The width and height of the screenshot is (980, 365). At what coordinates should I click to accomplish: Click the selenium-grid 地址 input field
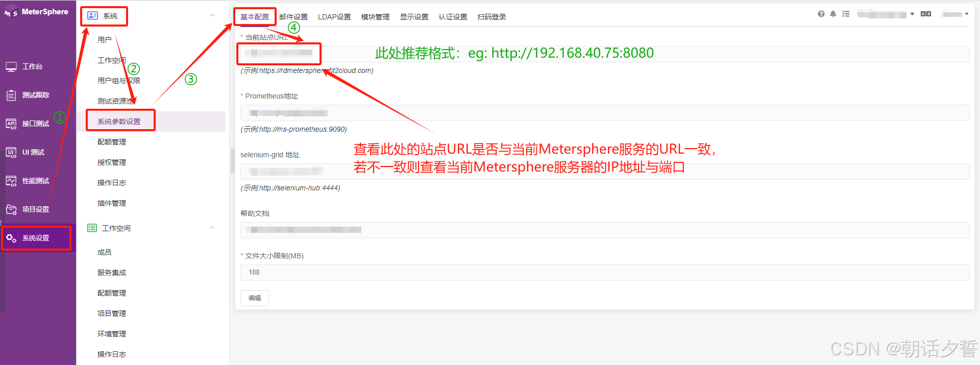coord(604,172)
